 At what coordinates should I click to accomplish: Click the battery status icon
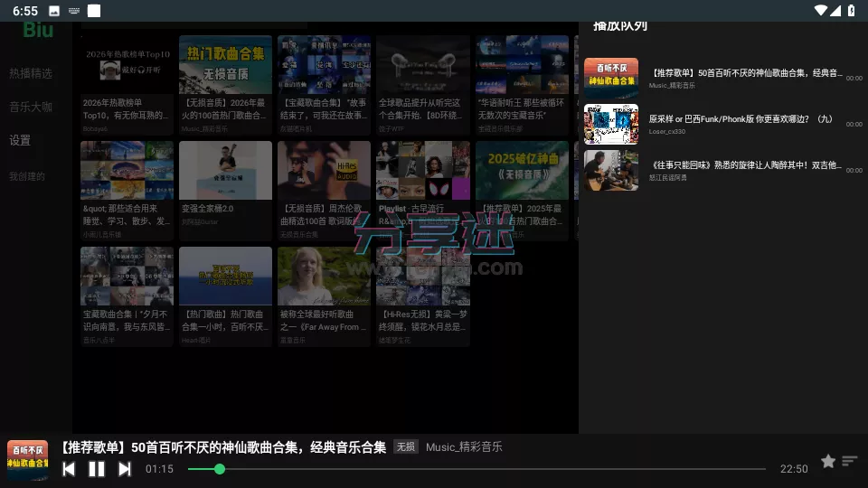pos(852,11)
